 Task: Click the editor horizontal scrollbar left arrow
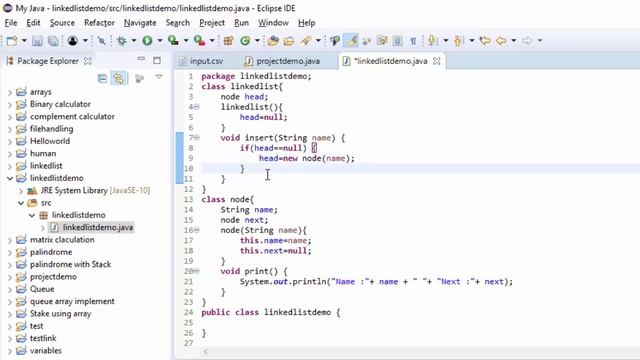click(206, 351)
